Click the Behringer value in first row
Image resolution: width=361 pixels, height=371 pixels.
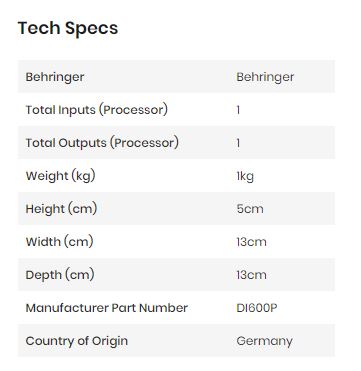pos(265,77)
